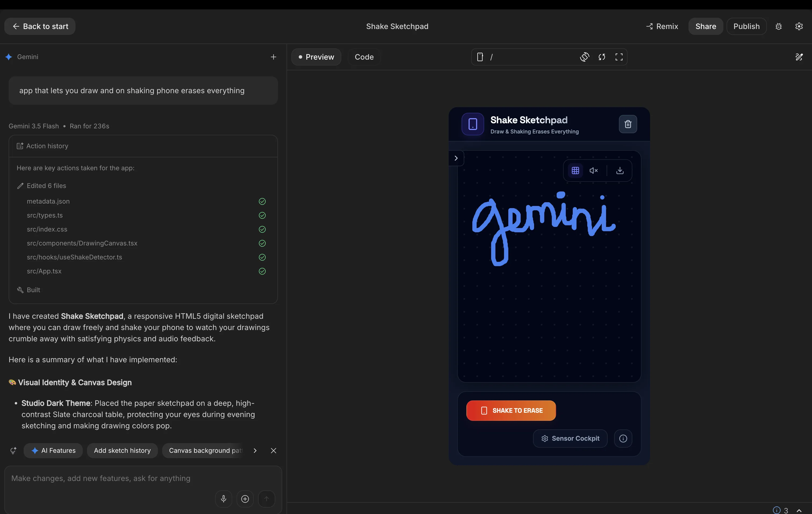
Task: Toggle the canvas grid dots
Action: coord(575,171)
